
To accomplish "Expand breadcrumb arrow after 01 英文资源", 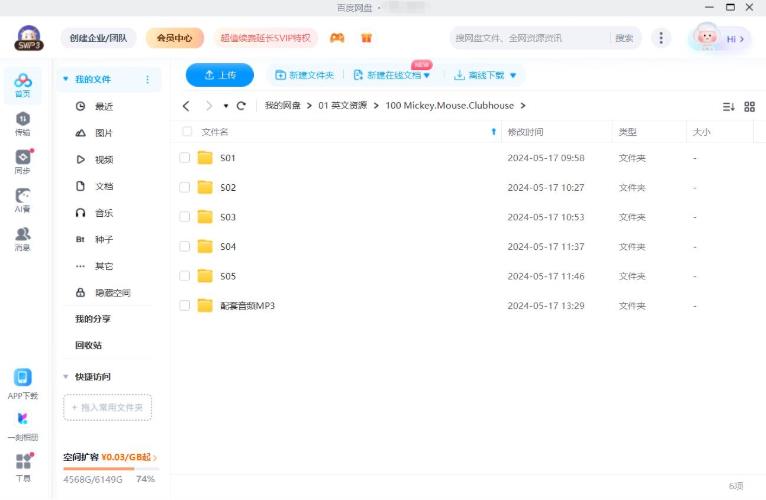I will click(x=376, y=106).
